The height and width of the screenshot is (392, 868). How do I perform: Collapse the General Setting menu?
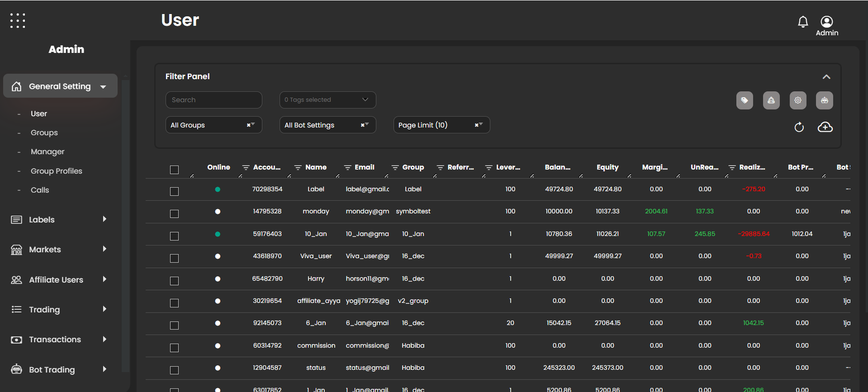pyautogui.click(x=103, y=87)
